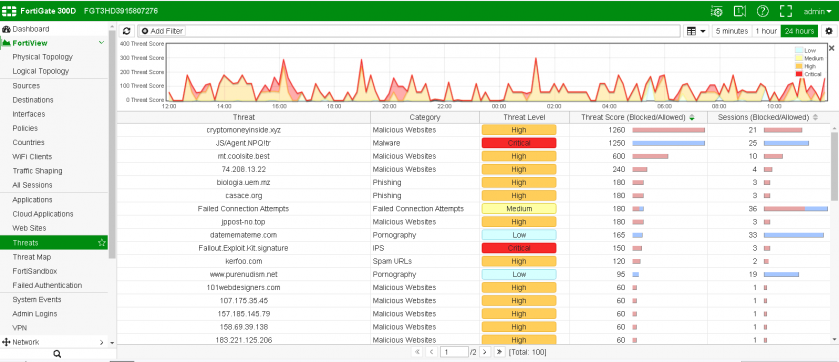Close the threat score chart
Image resolution: width=839 pixels, height=362 pixels.
pyautogui.click(x=832, y=48)
